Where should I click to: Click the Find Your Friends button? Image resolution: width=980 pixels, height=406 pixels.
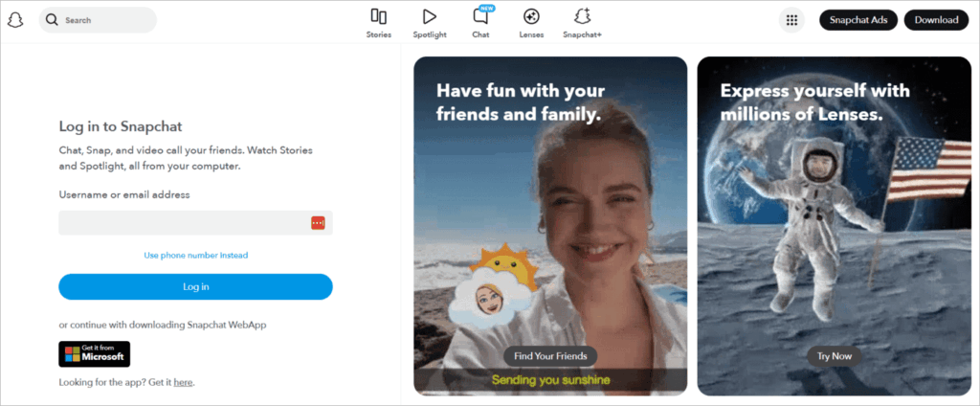pos(550,356)
